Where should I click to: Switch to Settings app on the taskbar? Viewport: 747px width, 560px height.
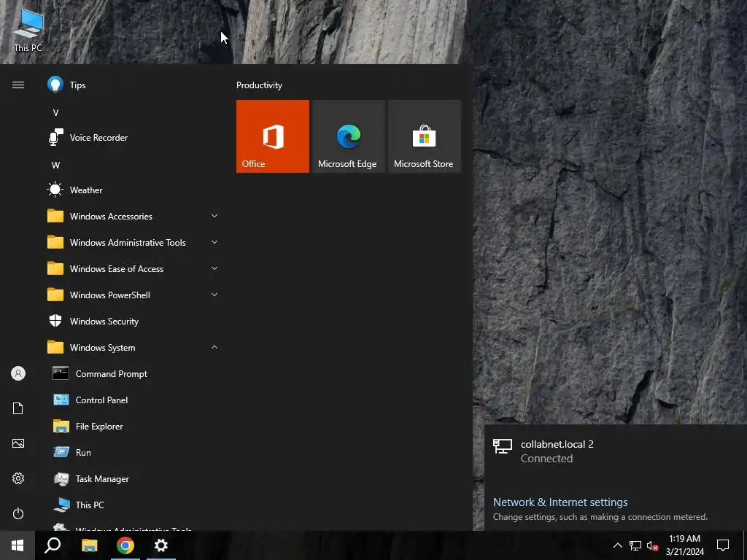161,545
